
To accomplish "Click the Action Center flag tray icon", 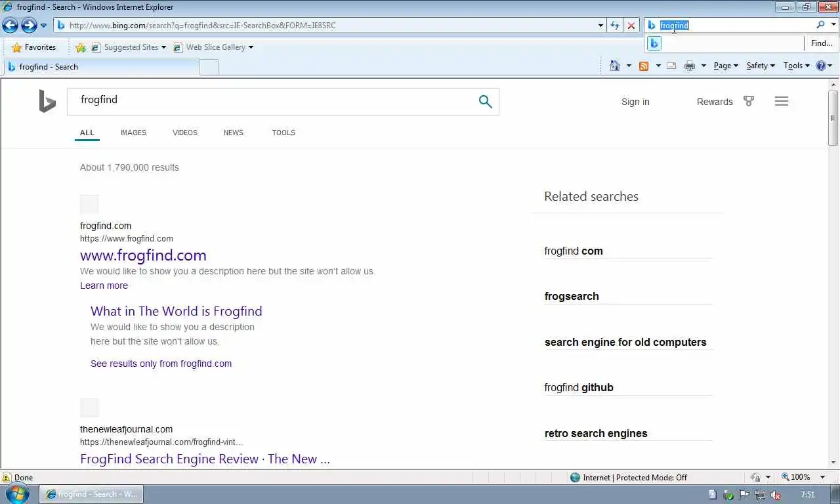I will 744,495.
